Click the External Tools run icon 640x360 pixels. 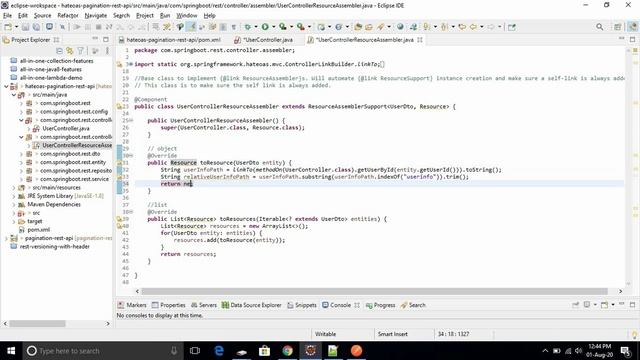[300, 27]
